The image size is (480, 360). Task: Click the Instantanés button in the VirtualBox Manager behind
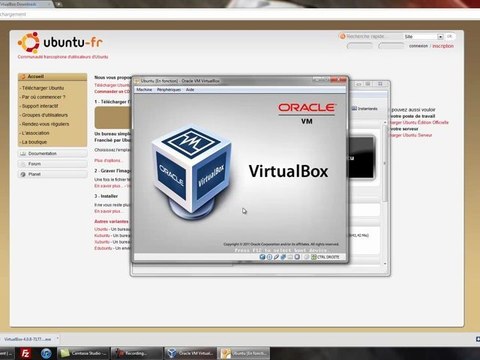[365, 108]
